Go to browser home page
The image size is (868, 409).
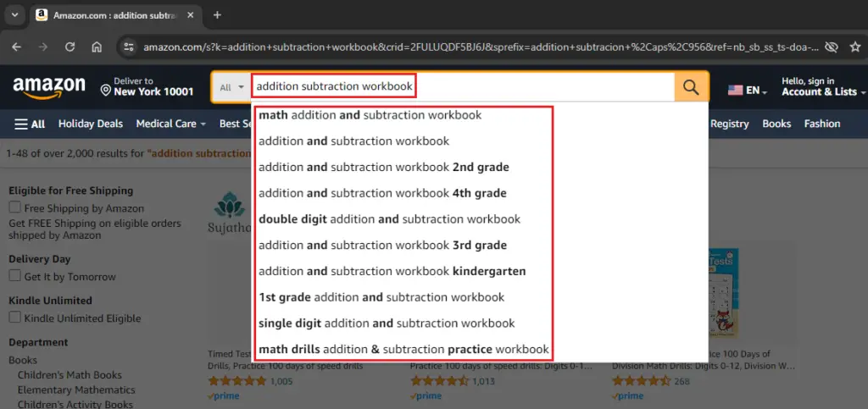click(97, 47)
